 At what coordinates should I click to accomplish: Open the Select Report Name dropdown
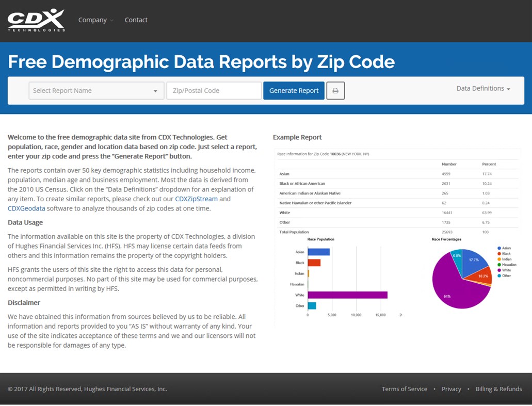96,90
